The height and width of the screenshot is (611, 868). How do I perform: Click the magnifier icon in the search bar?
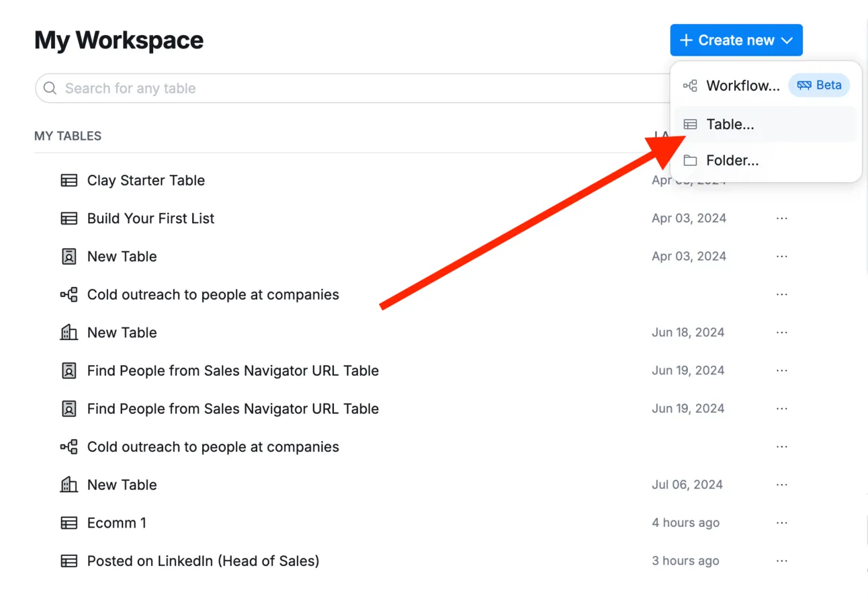coord(50,88)
